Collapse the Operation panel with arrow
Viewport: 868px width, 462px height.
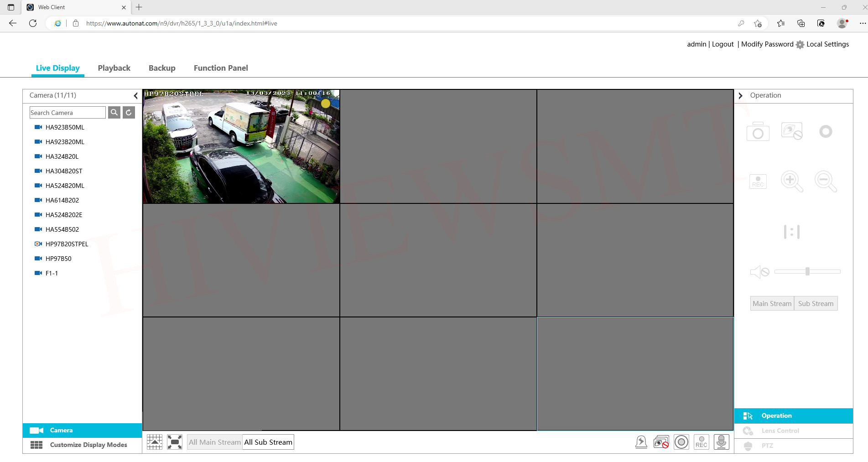pos(740,95)
